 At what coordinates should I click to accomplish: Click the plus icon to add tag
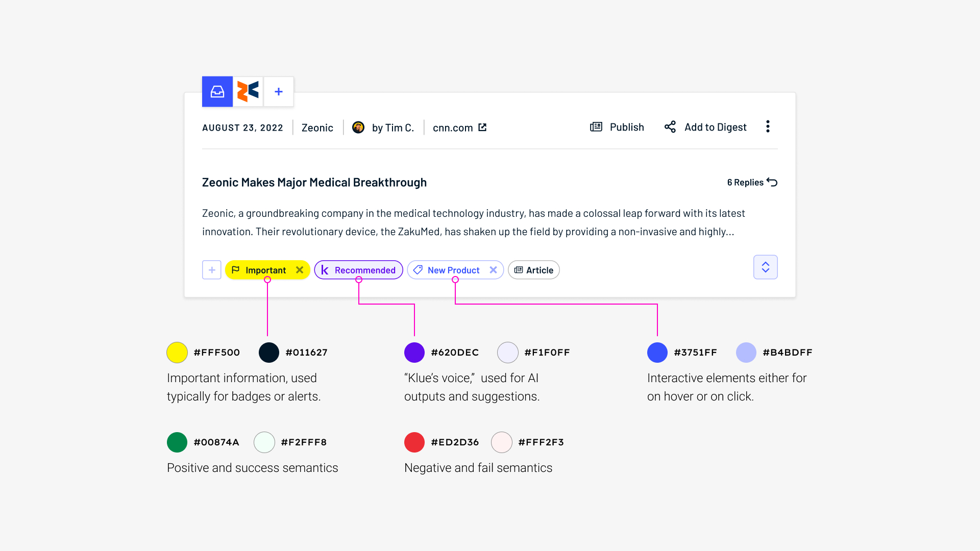click(212, 270)
